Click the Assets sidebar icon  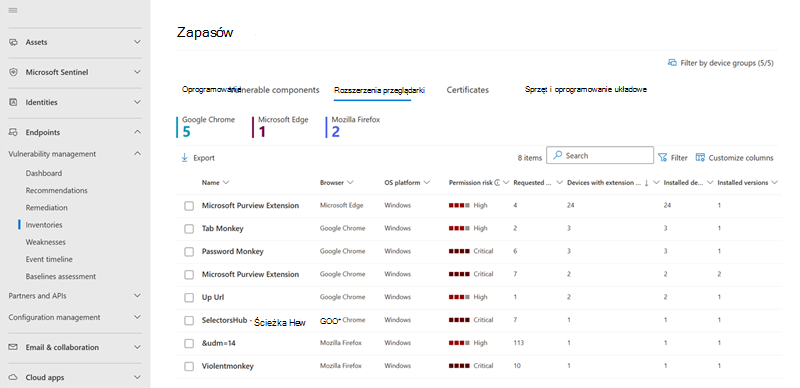[14, 42]
